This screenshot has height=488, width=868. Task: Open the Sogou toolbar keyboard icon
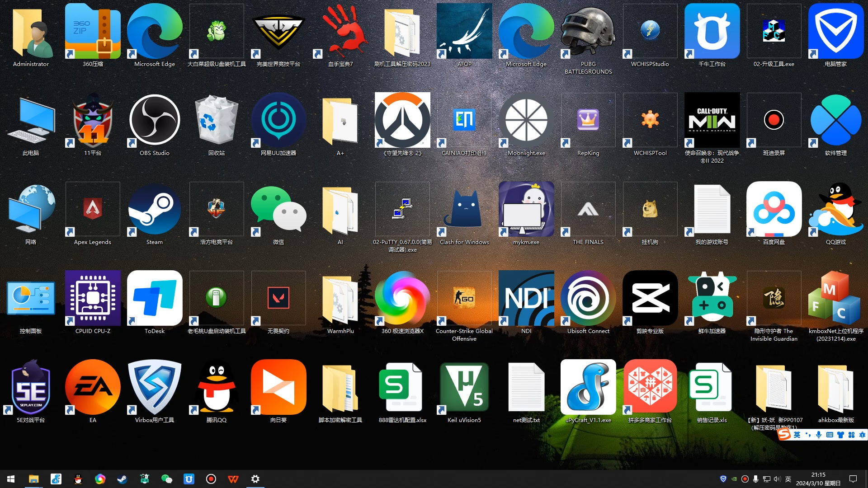coord(830,435)
